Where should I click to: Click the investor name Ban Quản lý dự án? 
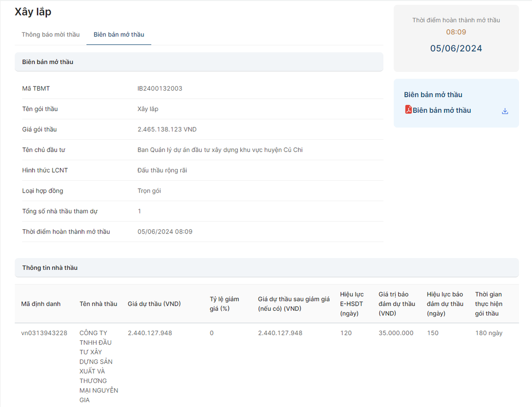point(220,150)
